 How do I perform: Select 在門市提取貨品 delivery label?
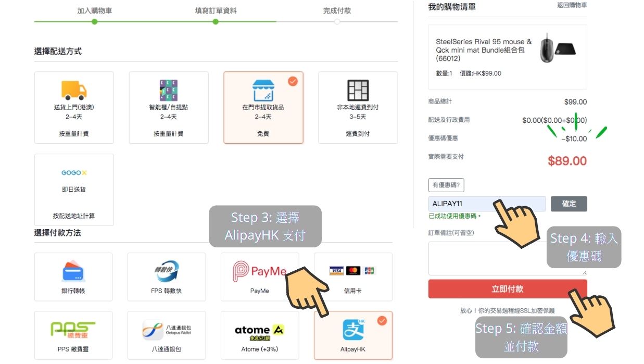(x=263, y=107)
